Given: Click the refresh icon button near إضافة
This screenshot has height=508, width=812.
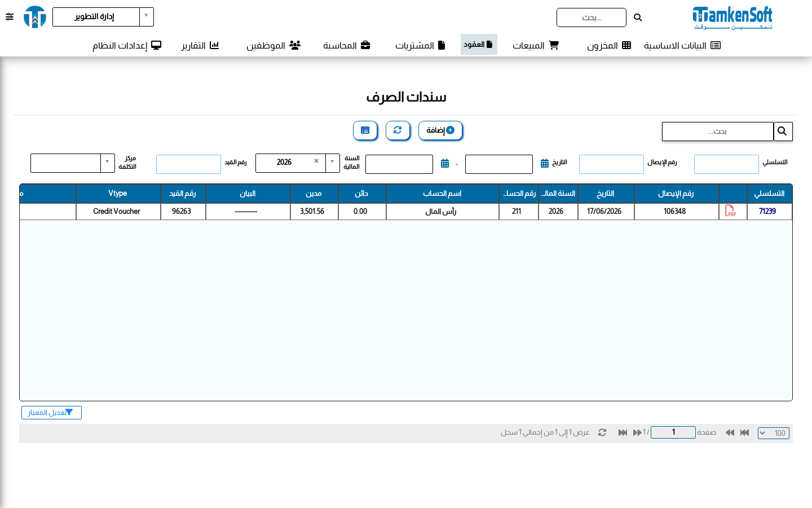Looking at the screenshot, I should [398, 130].
